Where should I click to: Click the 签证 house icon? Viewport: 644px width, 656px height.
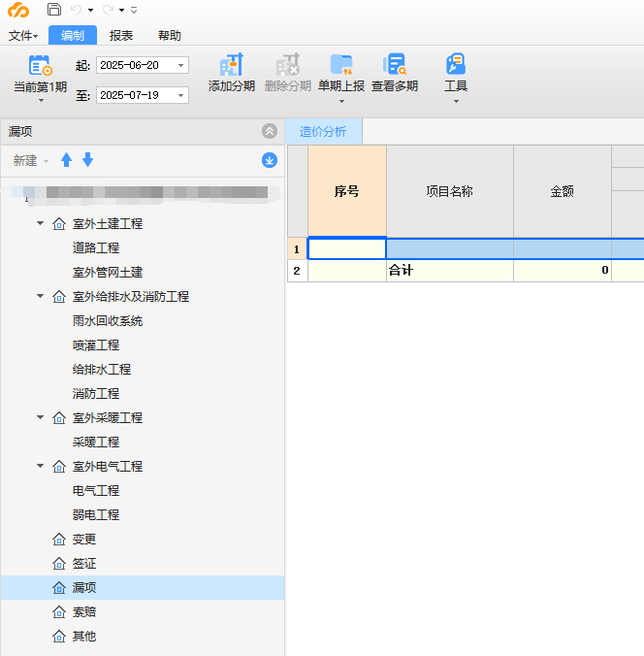point(59,564)
